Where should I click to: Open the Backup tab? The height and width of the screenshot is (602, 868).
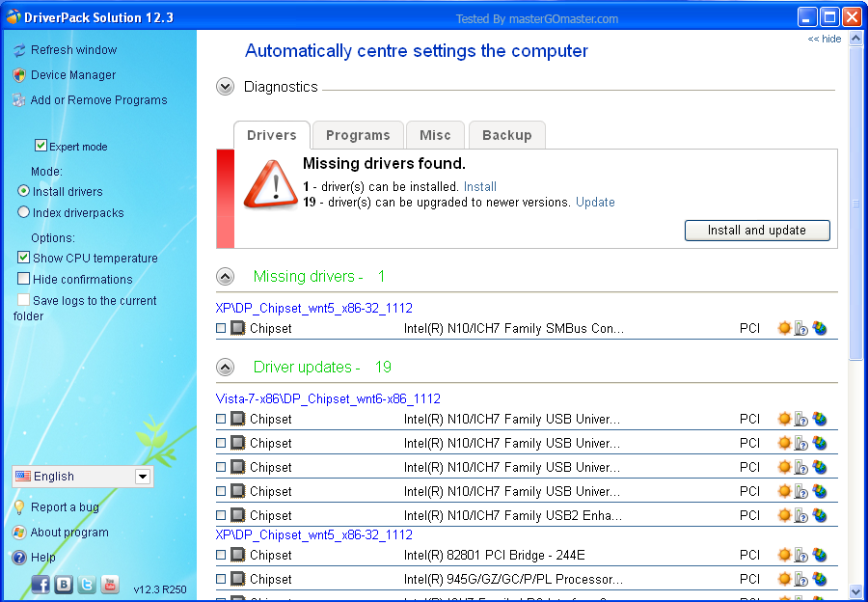coord(507,135)
